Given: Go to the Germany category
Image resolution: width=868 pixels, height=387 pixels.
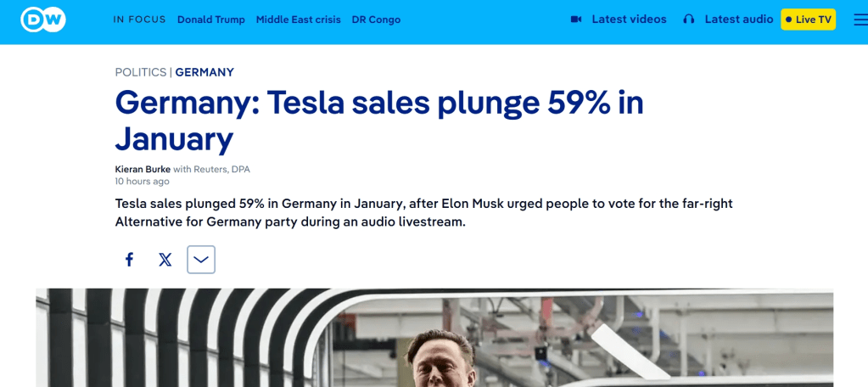Looking at the screenshot, I should point(204,72).
